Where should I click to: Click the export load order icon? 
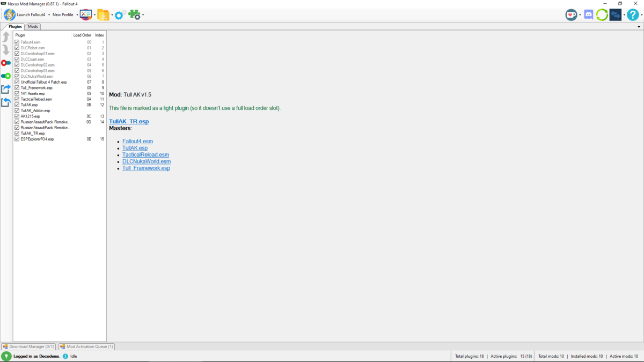coord(6,89)
